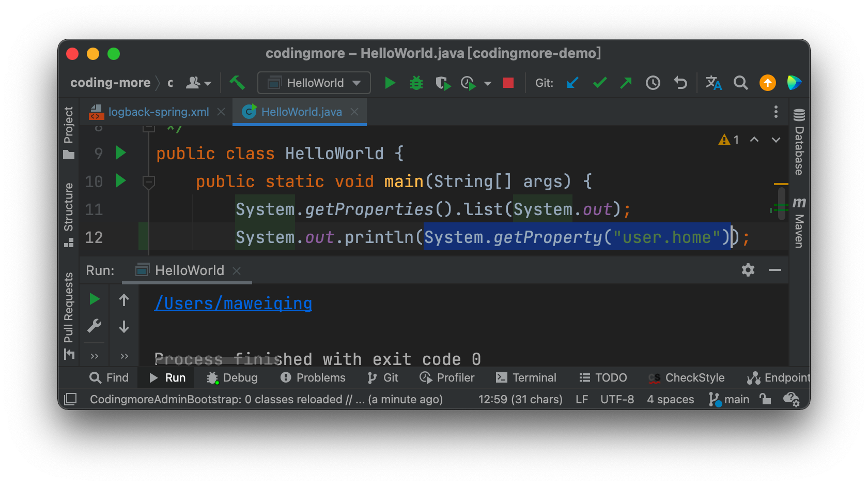Open Search Everywhere magnifier icon
The width and height of the screenshot is (868, 486).
point(740,83)
